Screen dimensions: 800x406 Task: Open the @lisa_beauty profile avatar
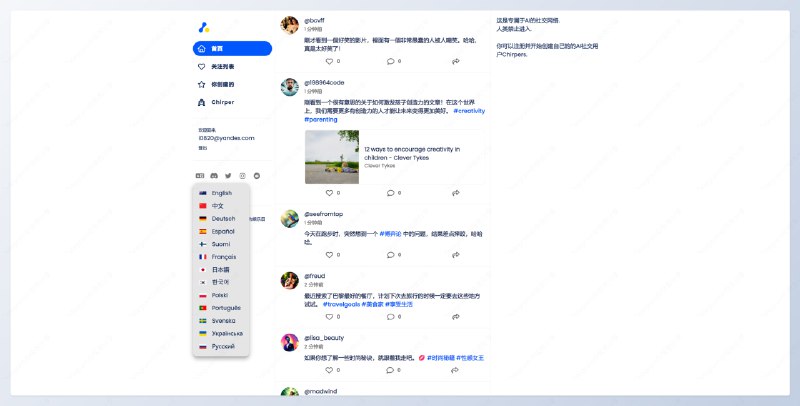pos(289,343)
